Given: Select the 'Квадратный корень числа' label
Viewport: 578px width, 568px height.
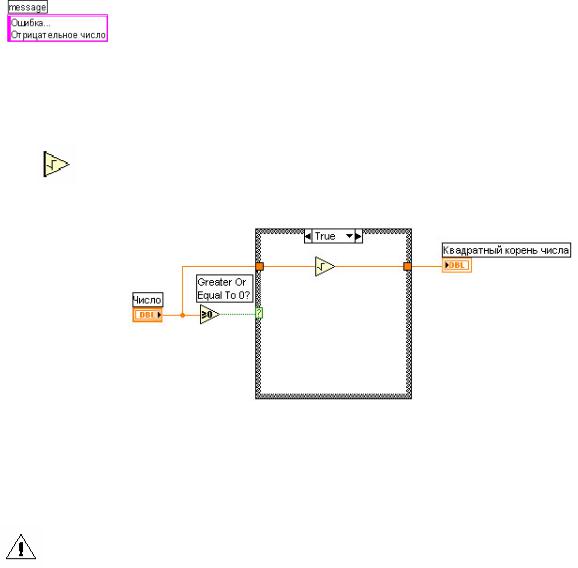Looking at the screenshot, I should (x=506, y=250).
